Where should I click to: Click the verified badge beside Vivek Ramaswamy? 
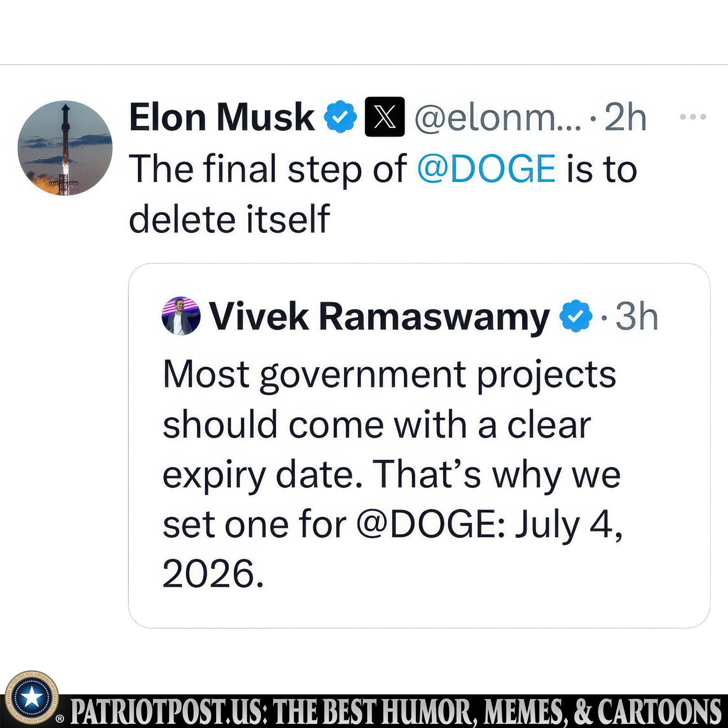click(x=576, y=316)
